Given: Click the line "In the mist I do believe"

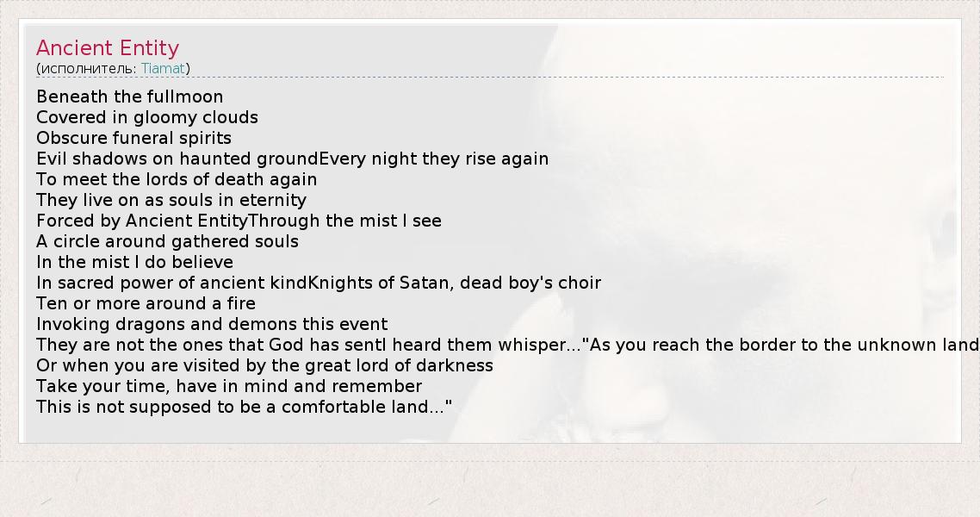Looking at the screenshot, I should click(134, 262).
